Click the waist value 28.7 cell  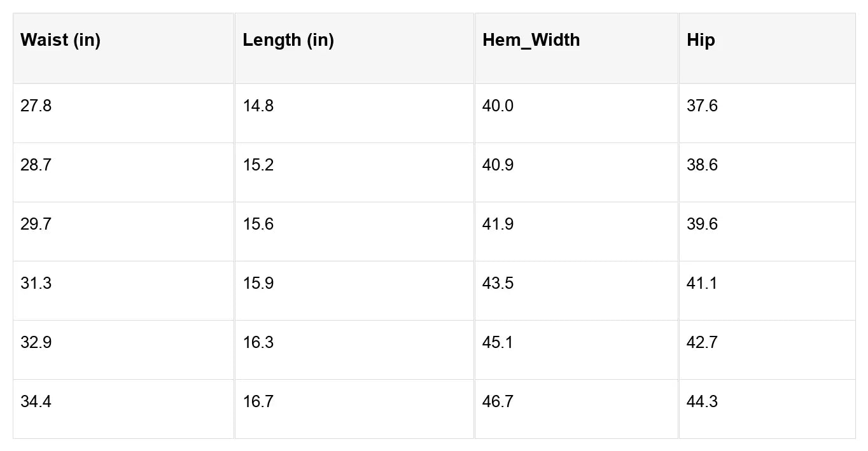click(x=36, y=165)
